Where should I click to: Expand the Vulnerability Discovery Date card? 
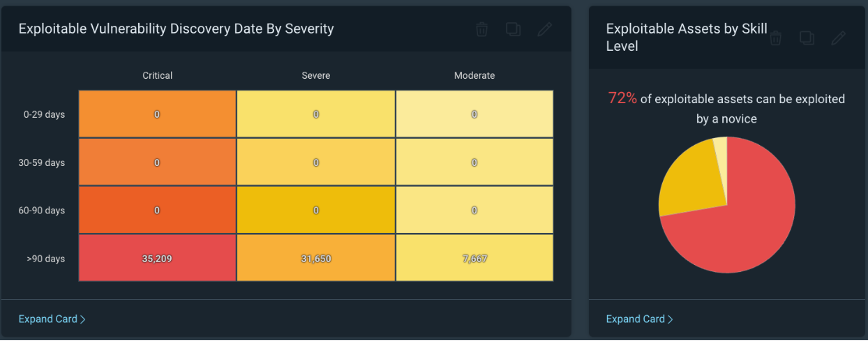point(52,319)
